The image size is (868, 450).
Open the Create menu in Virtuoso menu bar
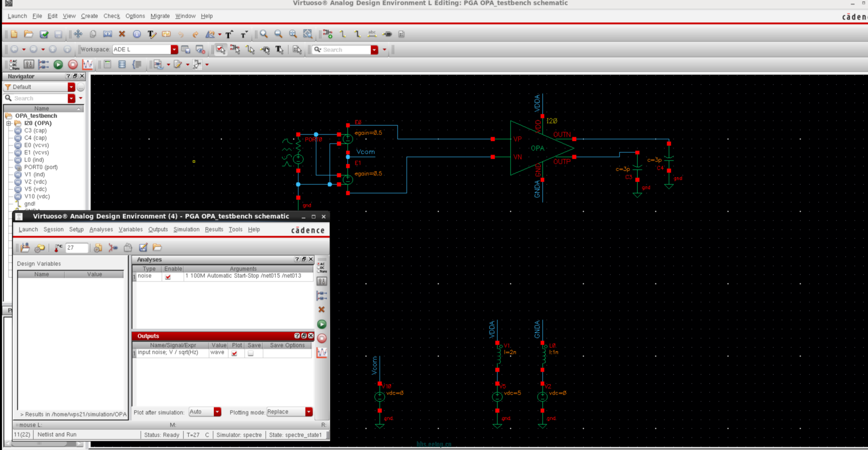[x=89, y=16]
